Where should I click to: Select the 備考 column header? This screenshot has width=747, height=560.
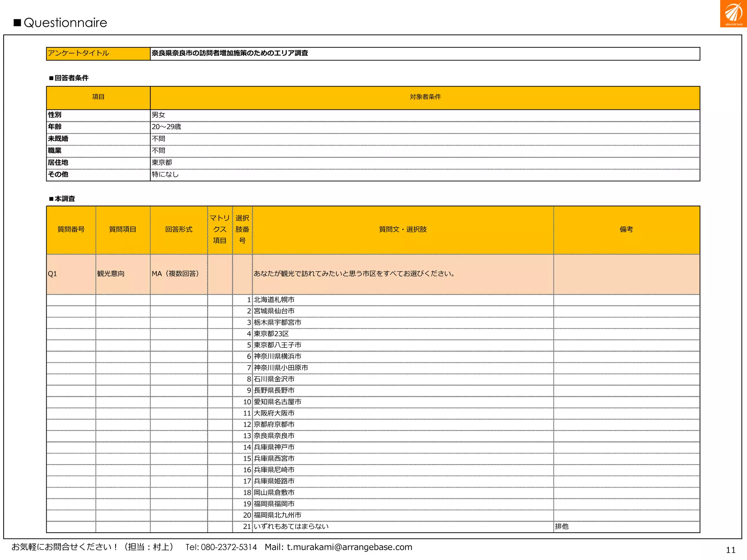pyautogui.click(x=626, y=229)
